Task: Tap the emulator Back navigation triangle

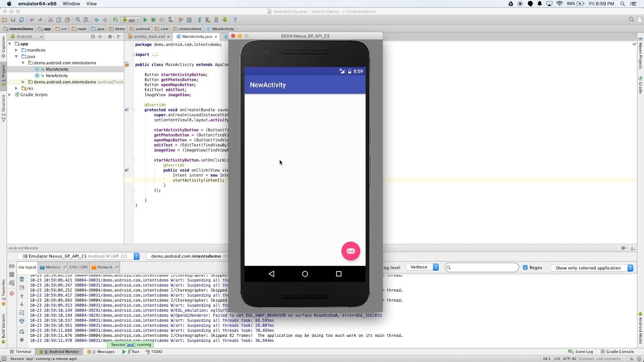Action: [271, 274]
